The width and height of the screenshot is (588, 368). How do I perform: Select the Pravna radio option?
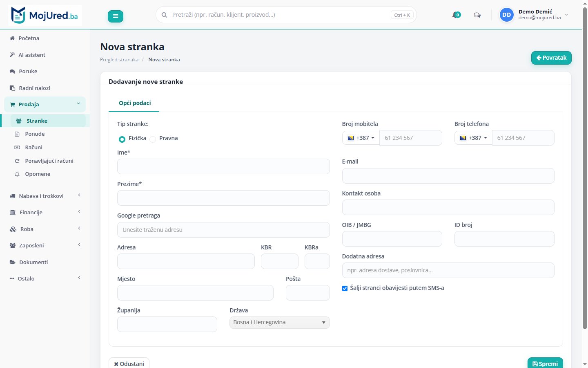153,139
